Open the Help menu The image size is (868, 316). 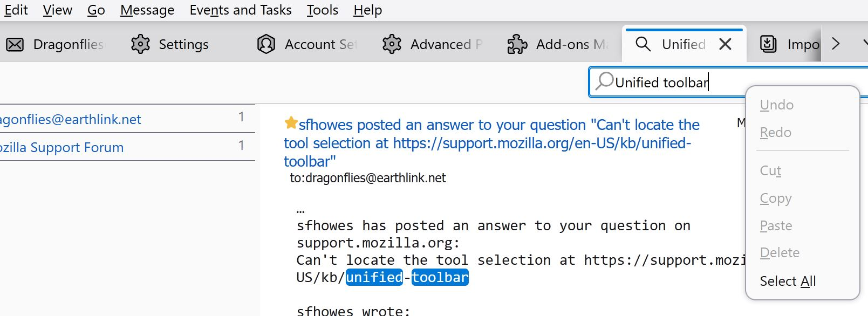(x=368, y=10)
